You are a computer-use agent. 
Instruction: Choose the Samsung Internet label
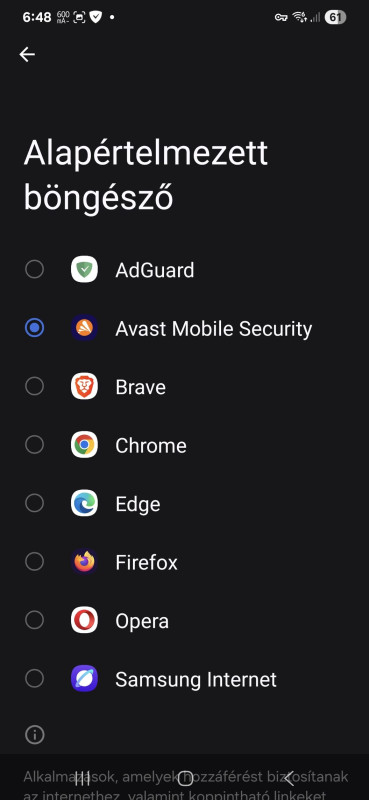pyautogui.click(x=196, y=680)
